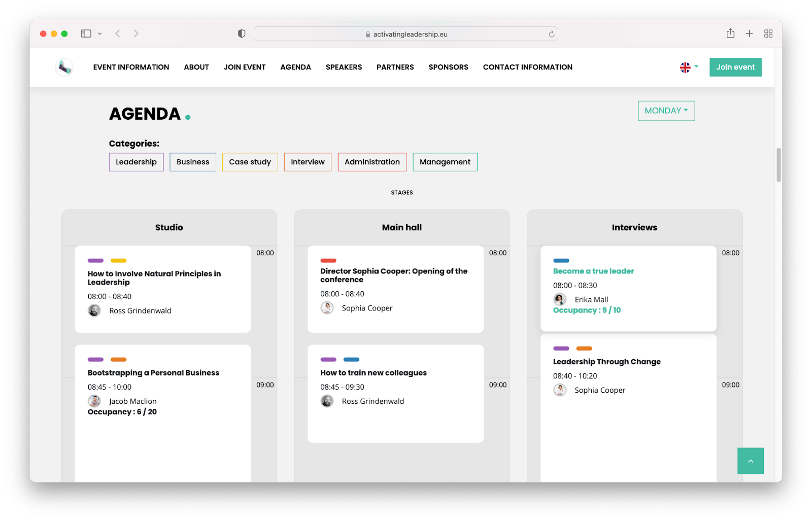Open the EVENT INFORMATION menu item
The image size is (812, 521).
click(131, 67)
